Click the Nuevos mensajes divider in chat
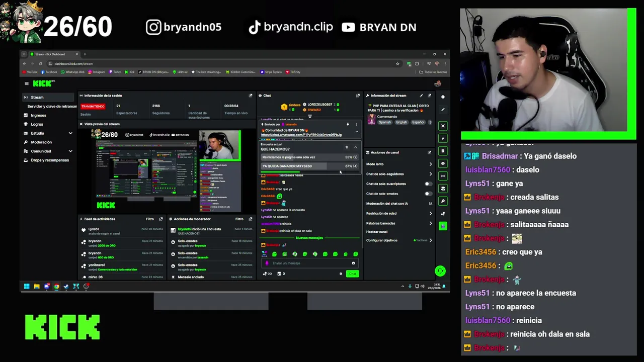The height and width of the screenshot is (362, 644). point(309,238)
